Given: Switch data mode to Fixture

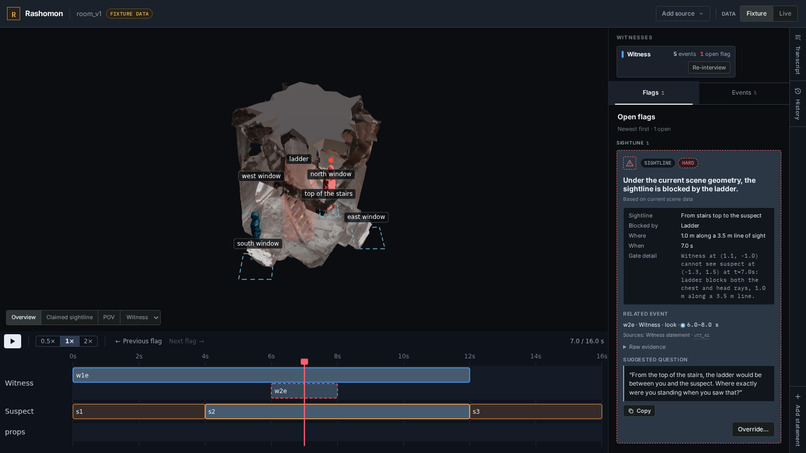Looking at the screenshot, I should pyautogui.click(x=756, y=14).
